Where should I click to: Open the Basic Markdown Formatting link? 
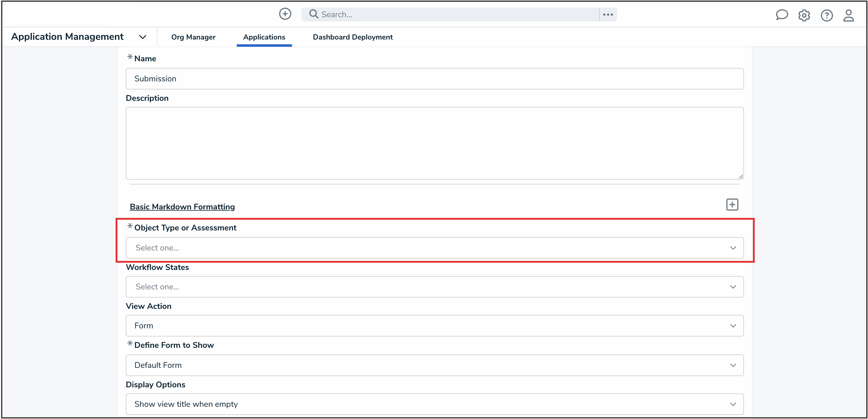pyautogui.click(x=182, y=207)
